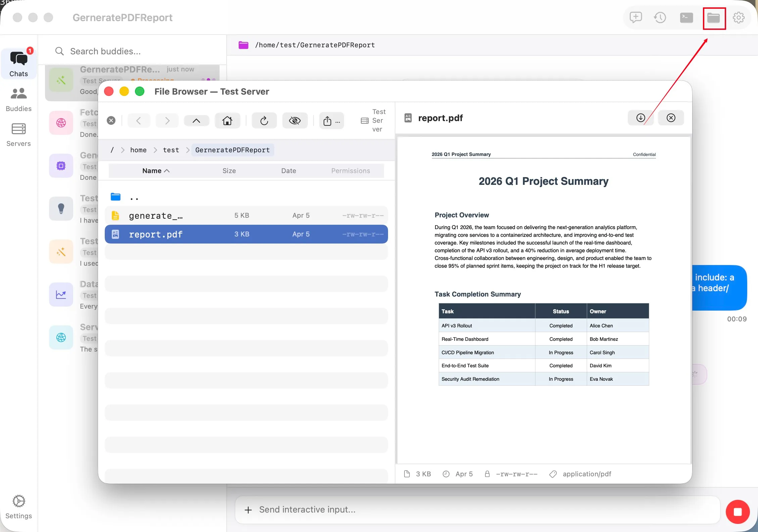Open the orange magic wand buddy avatar

coord(61,252)
